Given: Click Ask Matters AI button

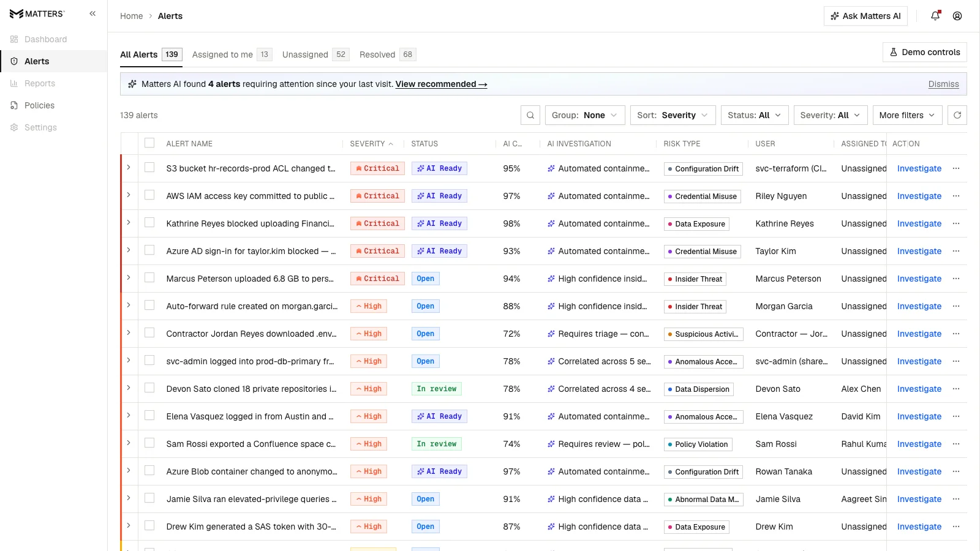Looking at the screenshot, I should click(x=865, y=16).
